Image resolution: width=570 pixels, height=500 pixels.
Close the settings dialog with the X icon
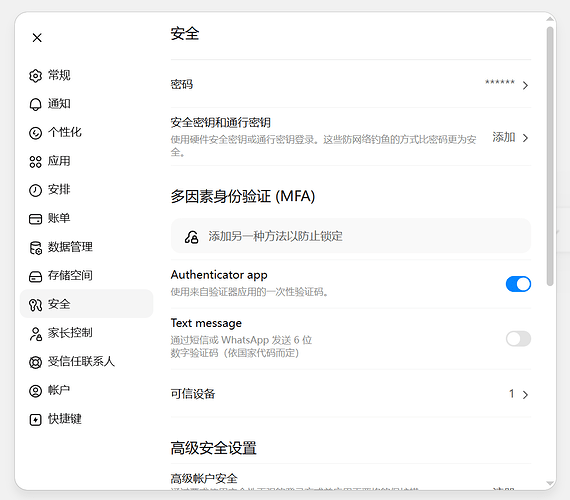click(x=37, y=37)
